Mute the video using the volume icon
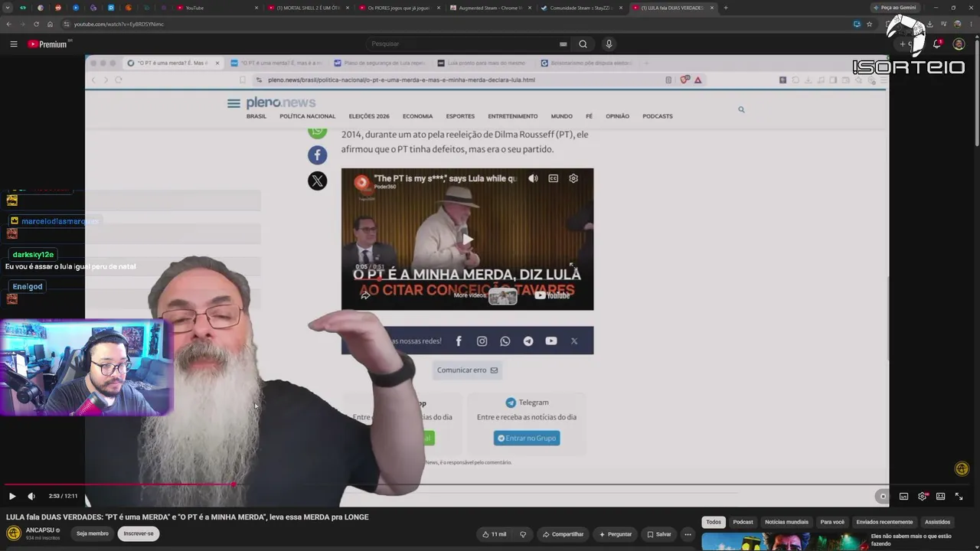Image resolution: width=980 pixels, height=551 pixels. pyautogui.click(x=31, y=496)
